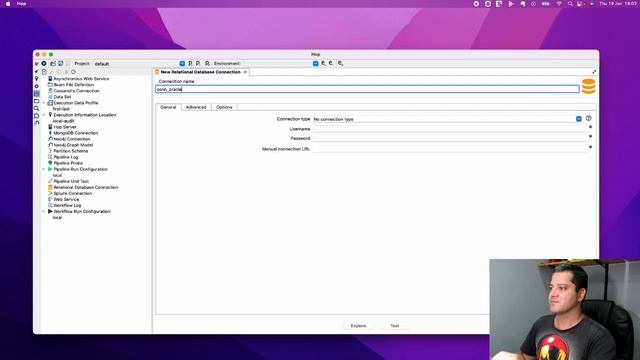Select local under Workflow Run Configuration
Image resolution: width=640 pixels, height=360 pixels.
57,218
